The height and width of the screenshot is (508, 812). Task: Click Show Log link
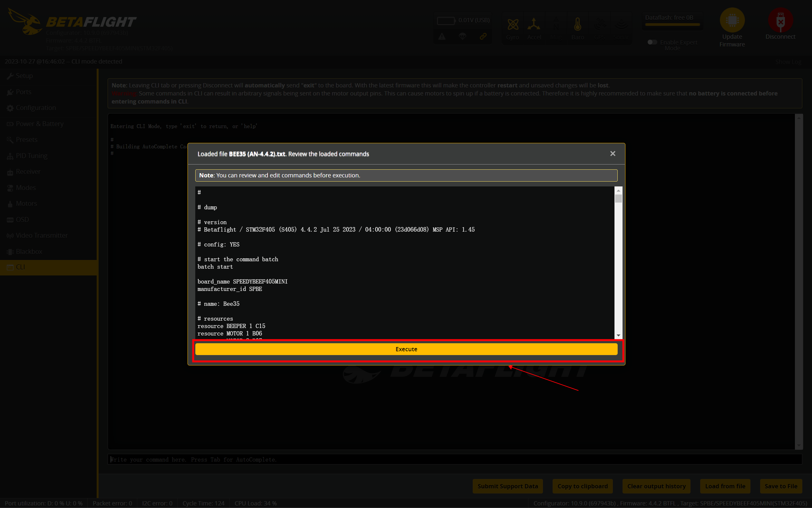(x=788, y=62)
